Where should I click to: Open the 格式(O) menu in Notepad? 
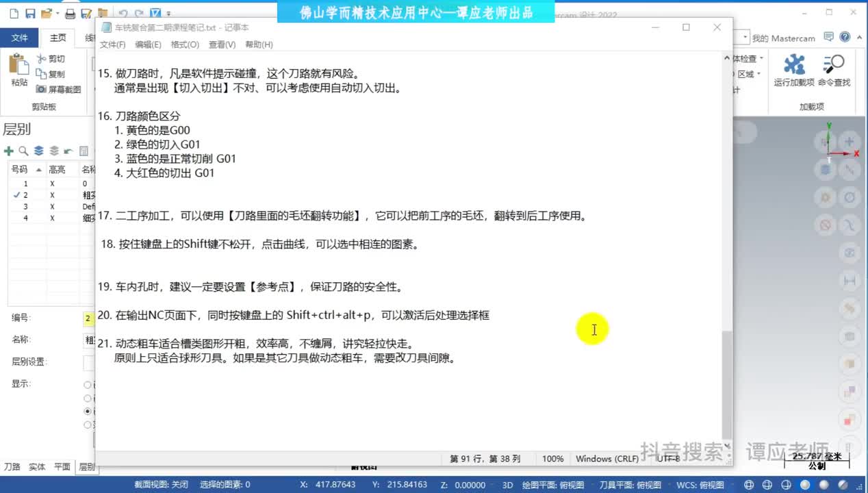185,45
